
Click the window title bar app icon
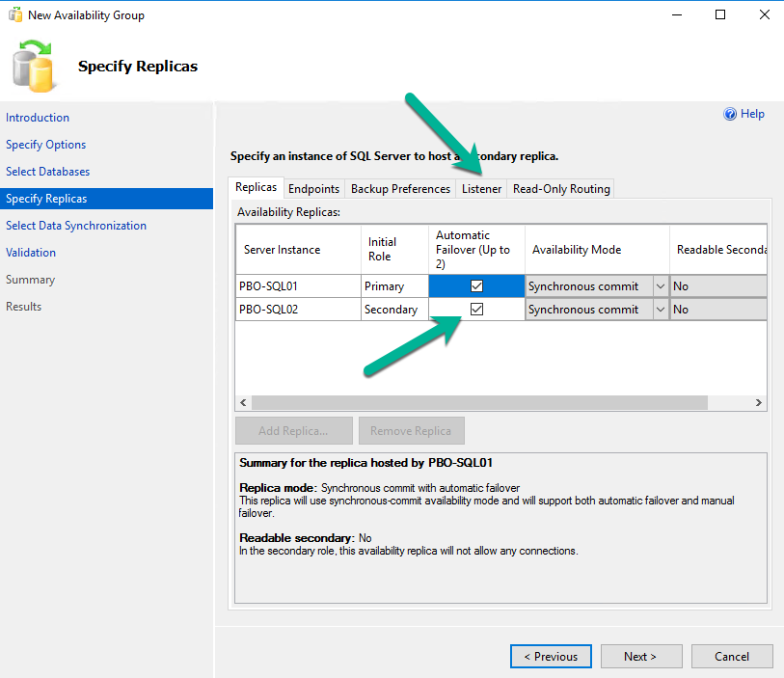[x=15, y=15]
